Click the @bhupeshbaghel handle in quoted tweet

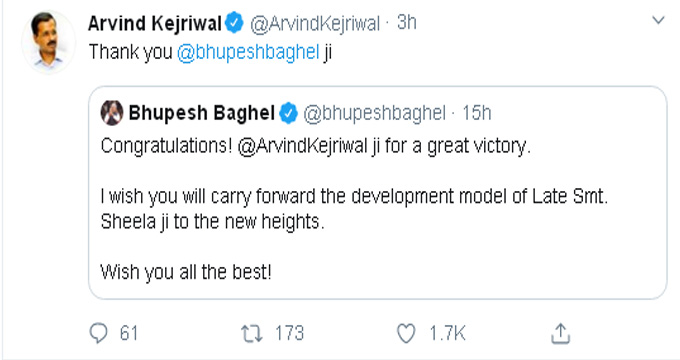point(374,113)
